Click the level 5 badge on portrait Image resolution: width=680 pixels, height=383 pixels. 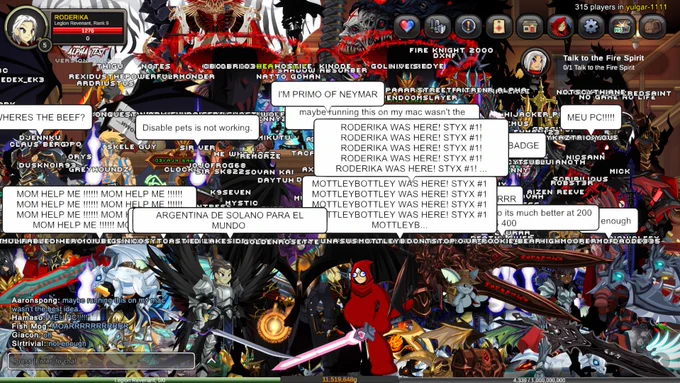coord(44,45)
